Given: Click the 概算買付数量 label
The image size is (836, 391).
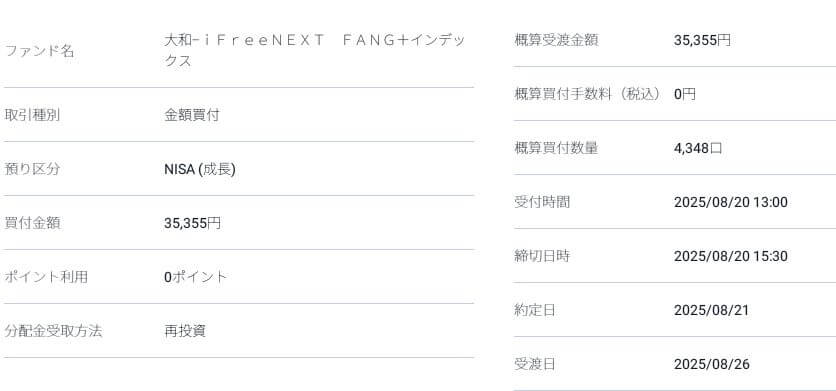Looking at the screenshot, I should (x=556, y=148).
